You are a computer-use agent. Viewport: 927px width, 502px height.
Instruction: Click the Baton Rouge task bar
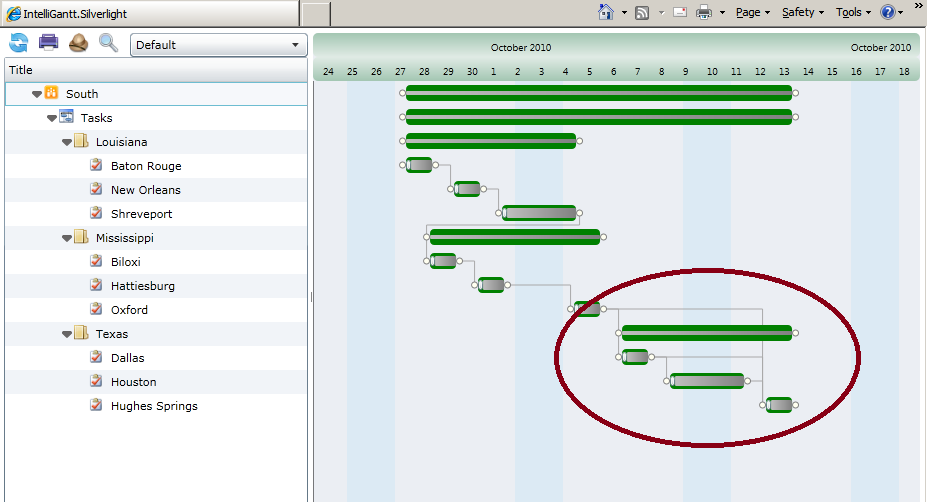click(419, 165)
